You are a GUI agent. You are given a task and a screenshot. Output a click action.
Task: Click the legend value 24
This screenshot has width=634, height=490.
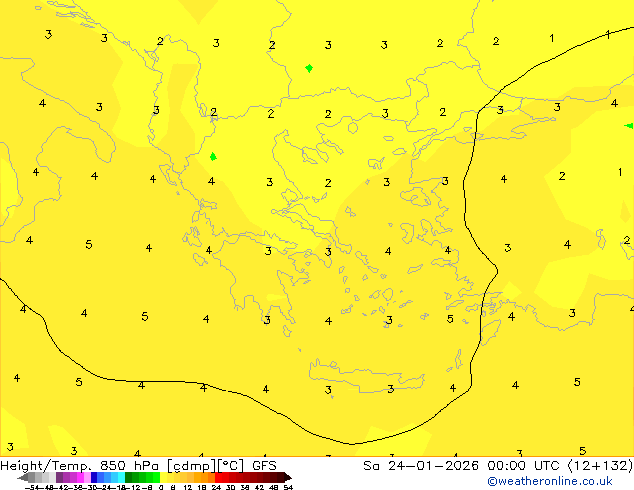216,487
